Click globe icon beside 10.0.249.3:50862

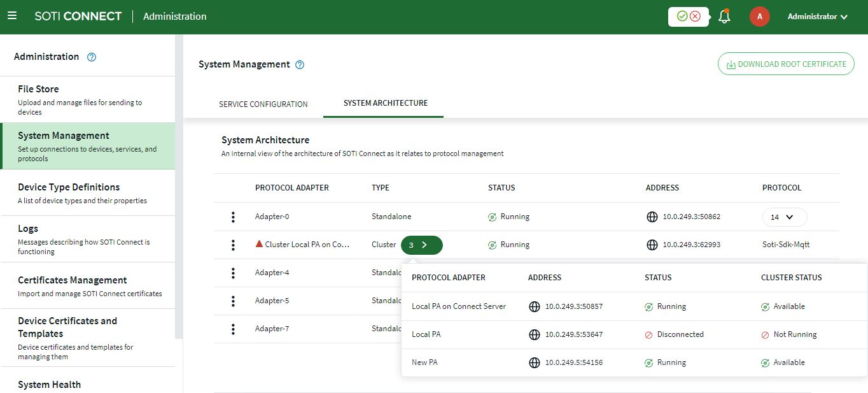coord(652,217)
